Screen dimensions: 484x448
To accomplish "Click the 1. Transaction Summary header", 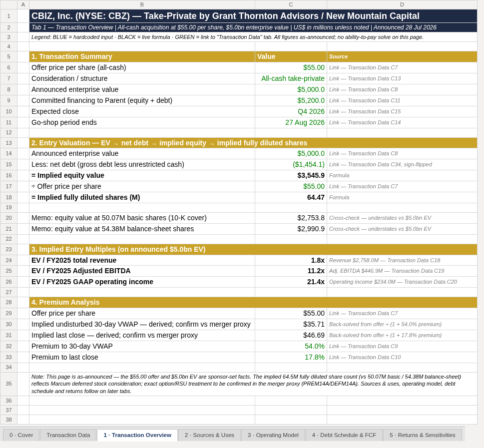I will [x=142, y=56].
